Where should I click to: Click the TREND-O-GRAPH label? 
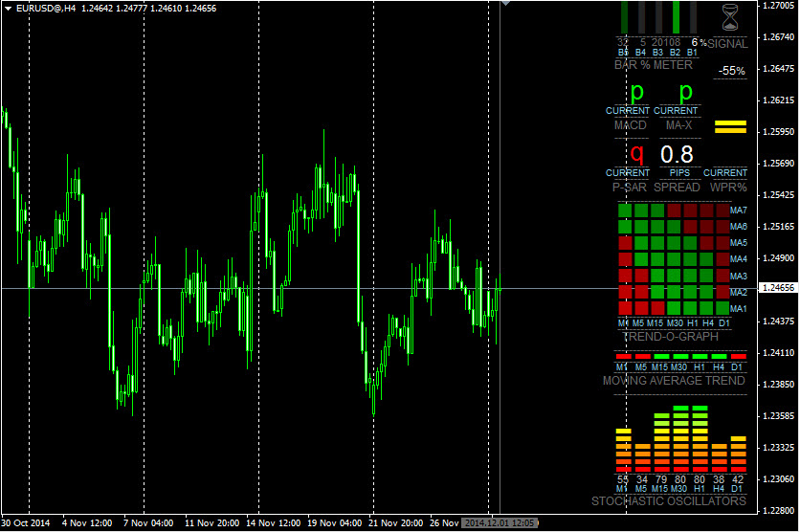(x=671, y=337)
